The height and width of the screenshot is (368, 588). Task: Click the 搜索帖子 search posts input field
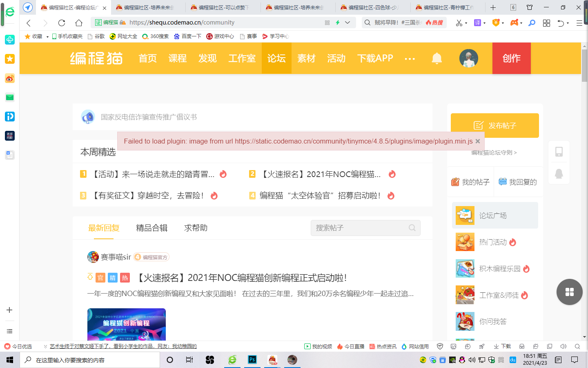click(x=365, y=228)
